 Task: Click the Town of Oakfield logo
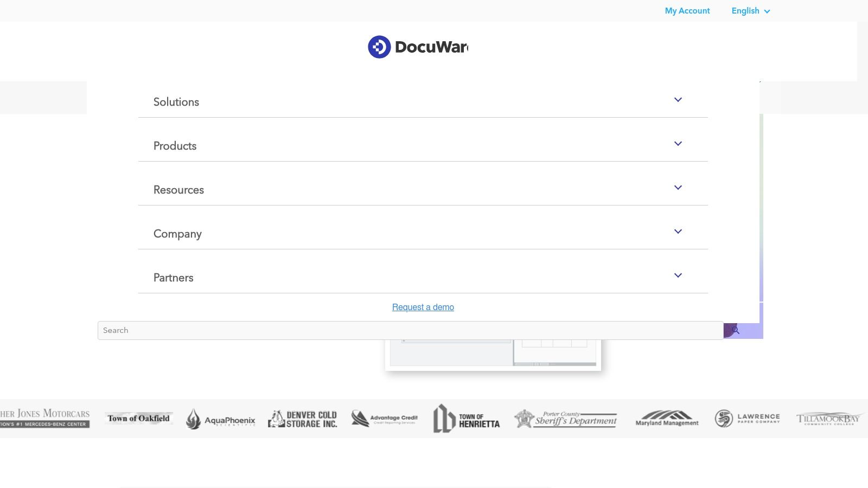click(x=139, y=418)
